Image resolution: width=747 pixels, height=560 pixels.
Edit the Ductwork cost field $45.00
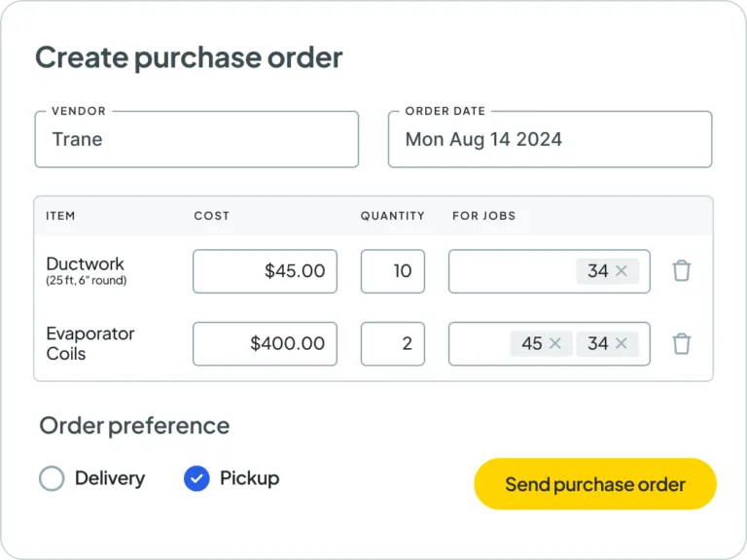[x=265, y=271]
